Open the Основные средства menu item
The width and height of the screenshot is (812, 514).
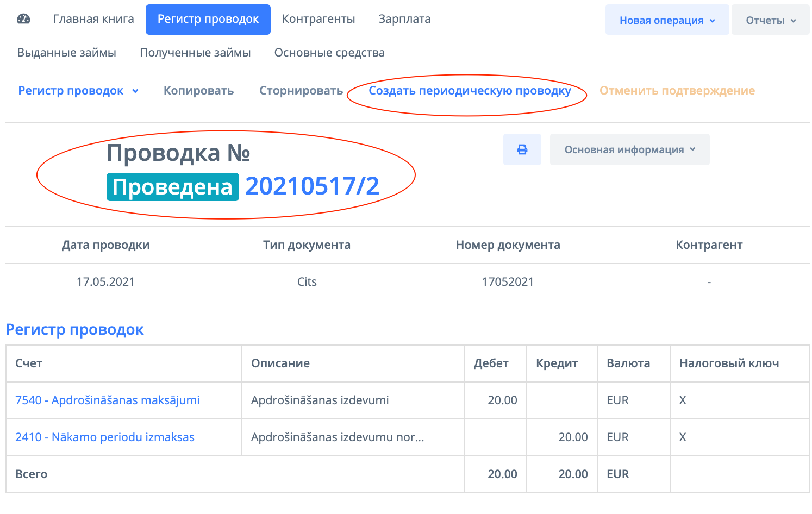(329, 53)
